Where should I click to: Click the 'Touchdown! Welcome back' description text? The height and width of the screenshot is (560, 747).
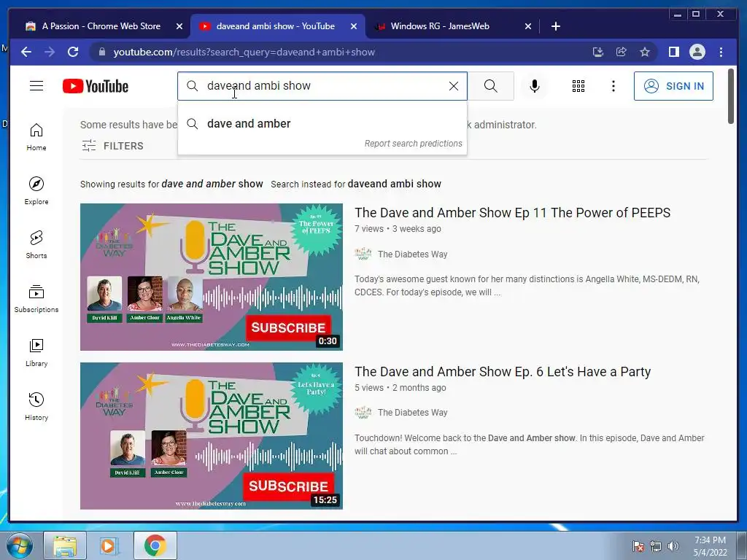[x=530, y=444]
